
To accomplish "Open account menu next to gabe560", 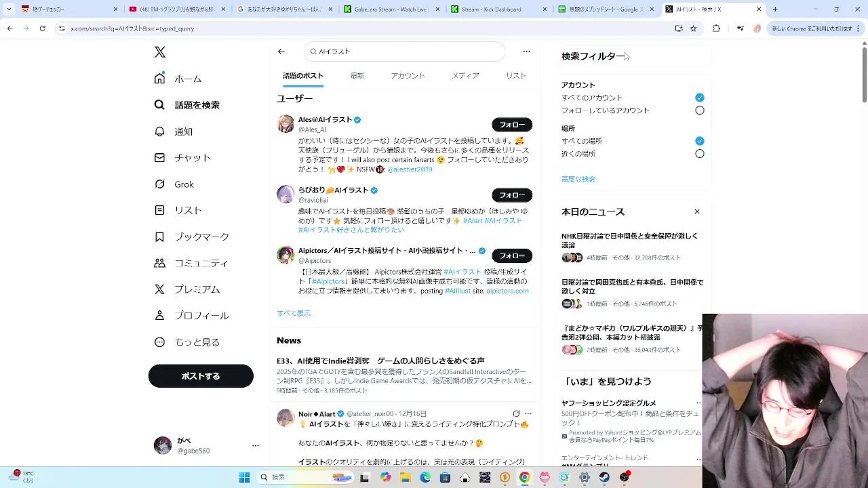I will click(x=256, y=445).
